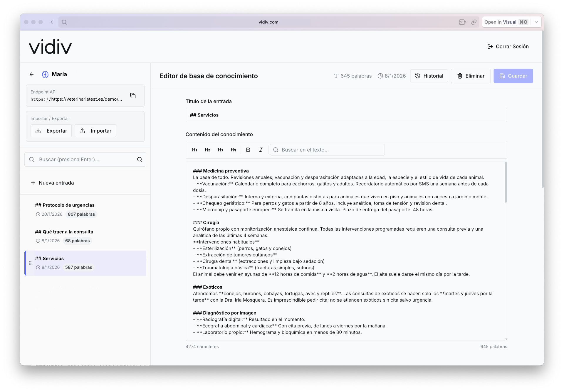Image resolution: width=564 pixels, height=392 pixels.
Task: Select Qué traer a la consulta entry
Action: [x=85, y=236]
